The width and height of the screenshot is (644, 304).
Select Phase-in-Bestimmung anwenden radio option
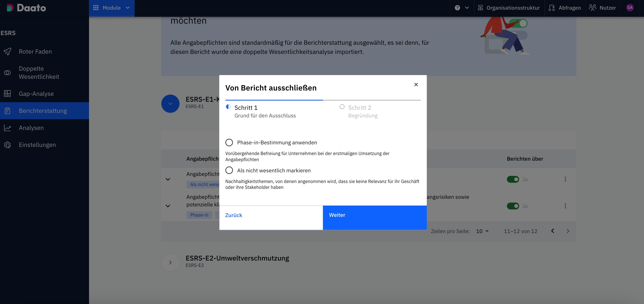(229, 143)
